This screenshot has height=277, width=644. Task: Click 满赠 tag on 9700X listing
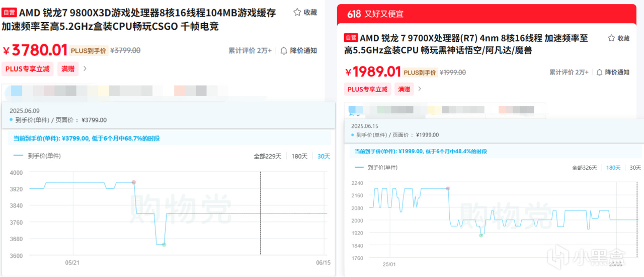click(x=404, y=89)
